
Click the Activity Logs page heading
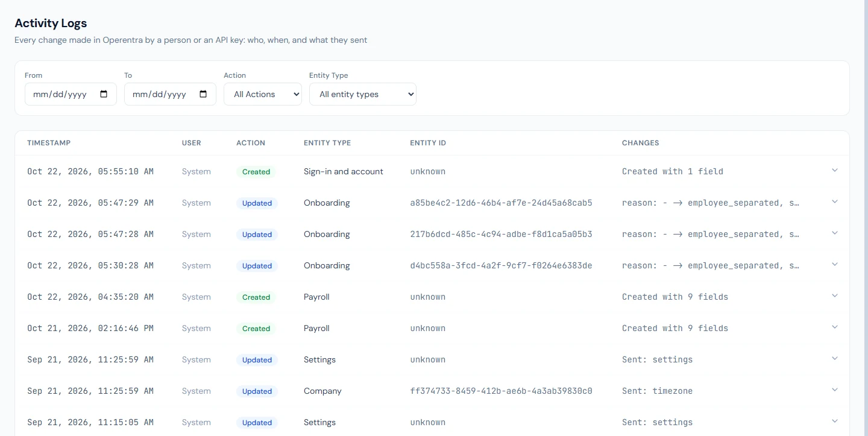pos(51,23)
